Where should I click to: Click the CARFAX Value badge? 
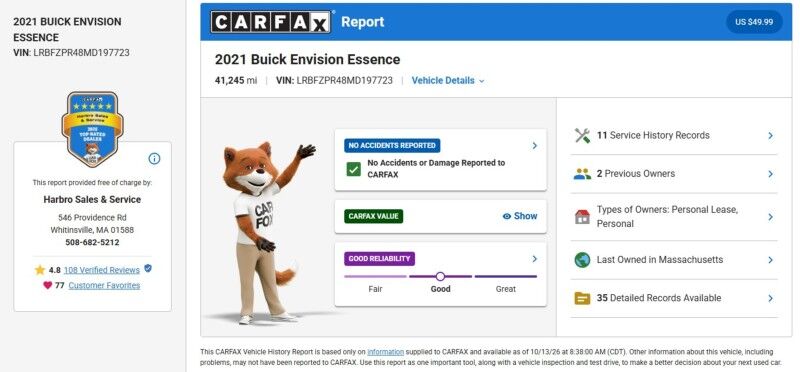point(373,216)
